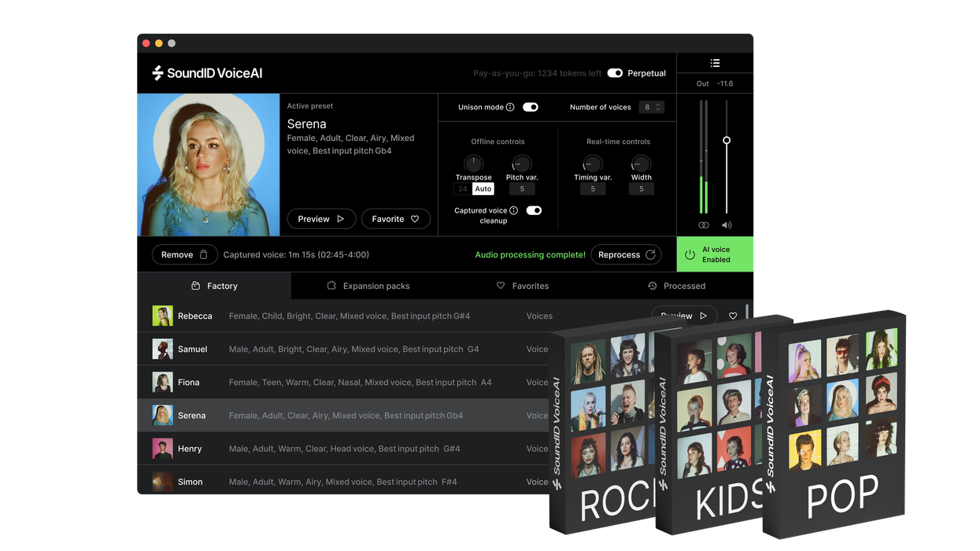
Task: Disable Unison mode
Action: [x=531, y=107]
